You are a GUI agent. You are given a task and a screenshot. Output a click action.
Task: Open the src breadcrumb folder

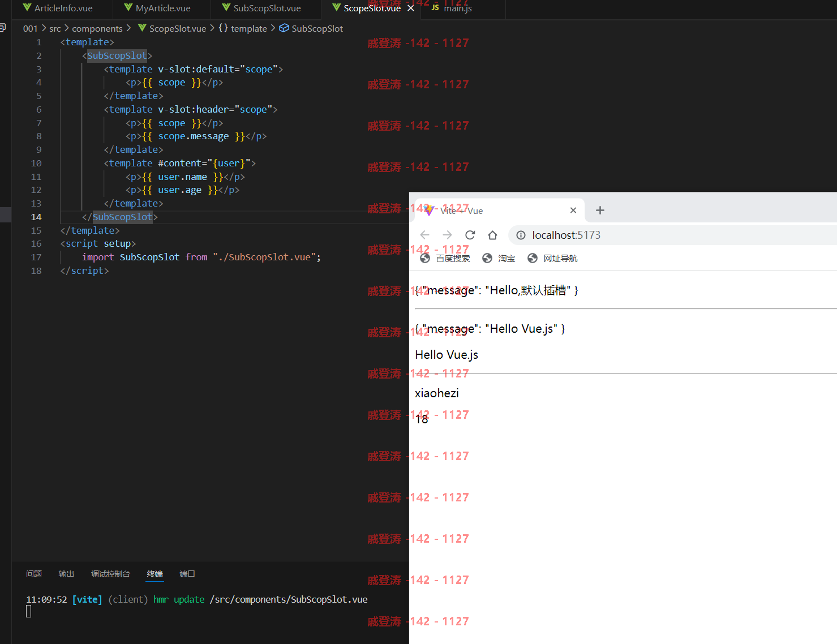(55, 28)
